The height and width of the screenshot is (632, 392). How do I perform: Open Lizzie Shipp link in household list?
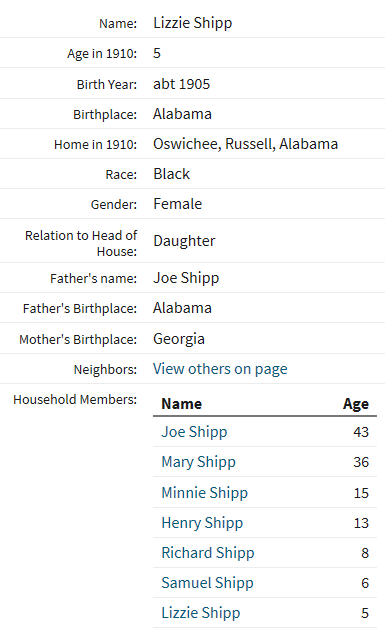tap(201, 613)
